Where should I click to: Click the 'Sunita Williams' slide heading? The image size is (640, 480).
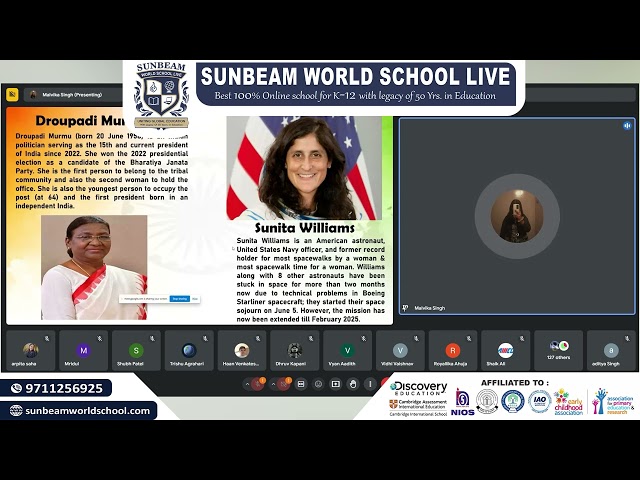(x=304, y=228)
